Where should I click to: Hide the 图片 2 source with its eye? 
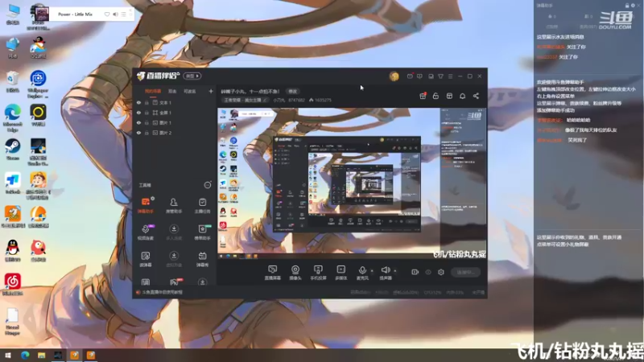tap(138, 133)
